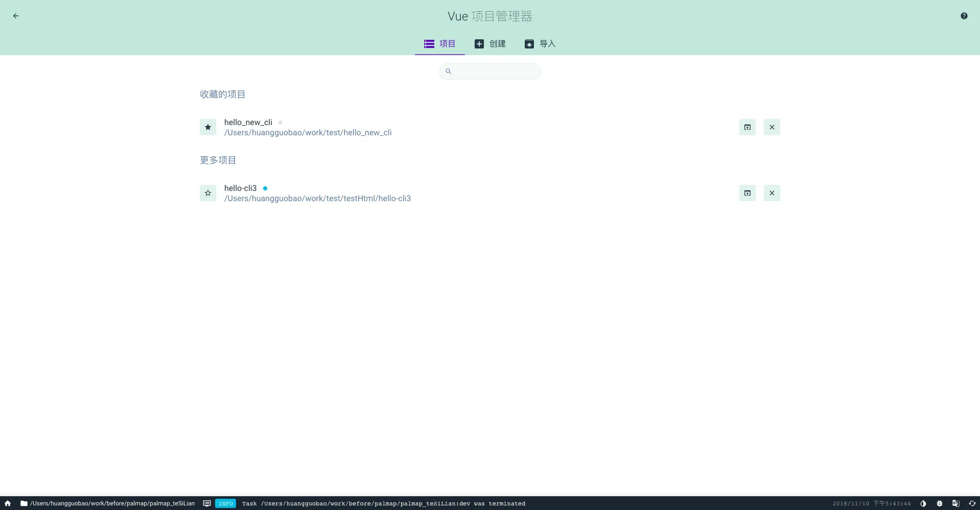Select the hello_new_cli project name

(248, 122)
